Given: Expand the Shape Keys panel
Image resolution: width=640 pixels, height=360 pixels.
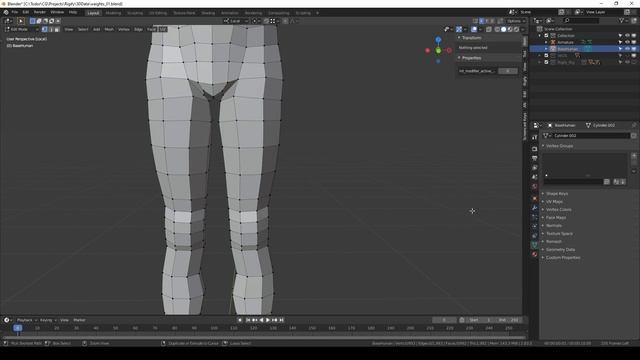Looking at the screenshot, I should (557, 193).
